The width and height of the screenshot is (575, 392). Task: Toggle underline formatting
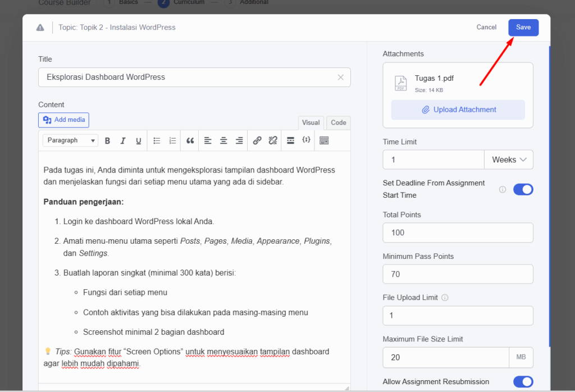(x=138, y=140)
